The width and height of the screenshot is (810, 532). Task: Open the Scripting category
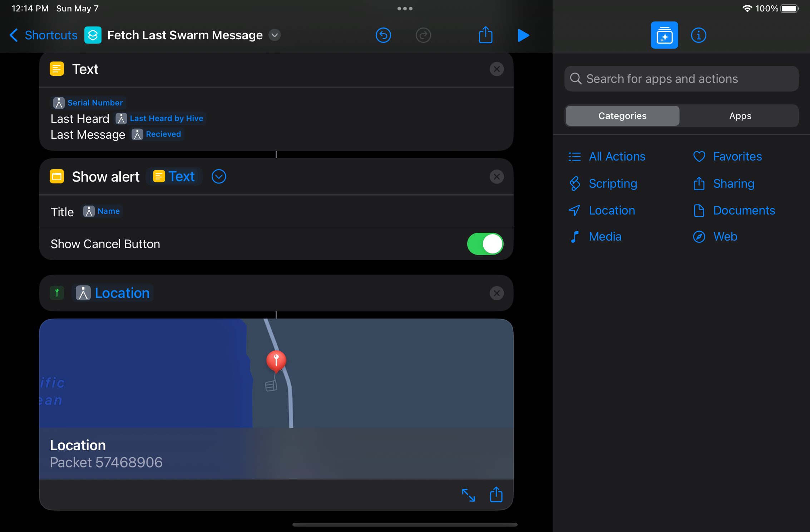point(612,183)
